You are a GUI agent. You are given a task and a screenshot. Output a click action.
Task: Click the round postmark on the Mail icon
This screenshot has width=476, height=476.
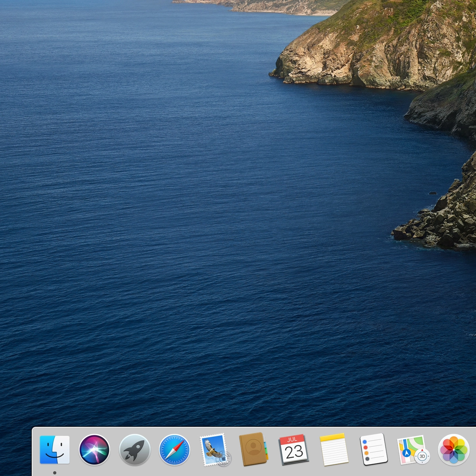tap(224, 459)
